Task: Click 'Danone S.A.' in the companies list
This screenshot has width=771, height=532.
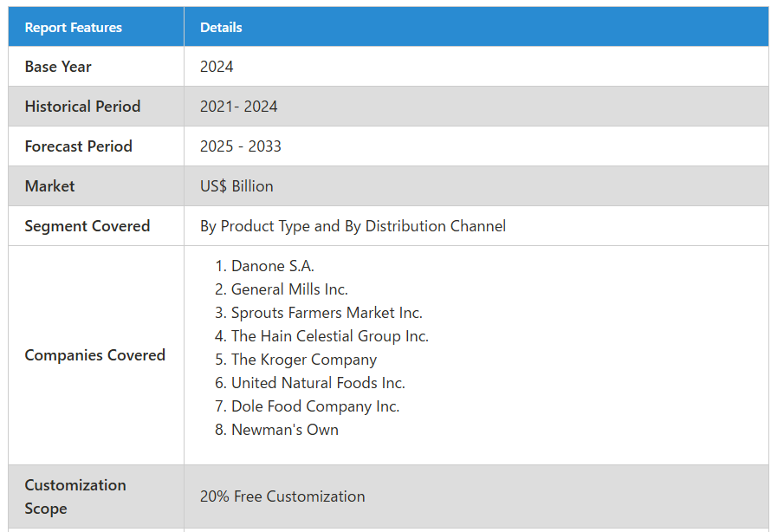Action: (272, 266)
